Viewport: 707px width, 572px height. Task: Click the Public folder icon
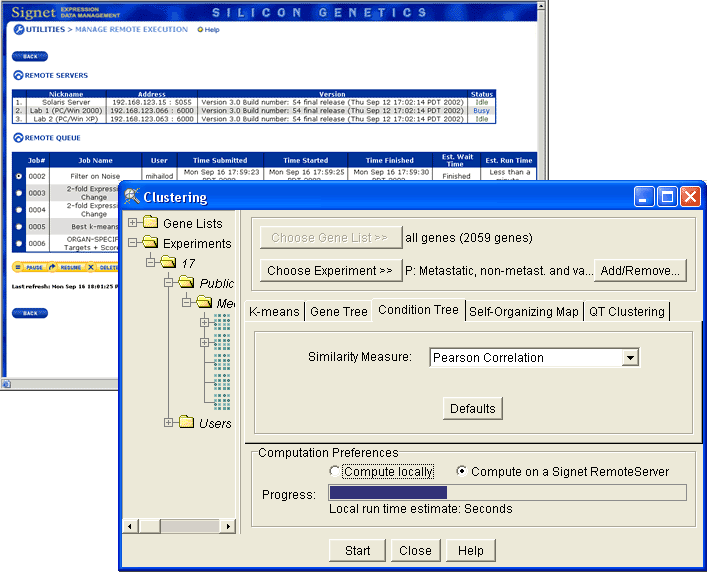coord(186,283)
